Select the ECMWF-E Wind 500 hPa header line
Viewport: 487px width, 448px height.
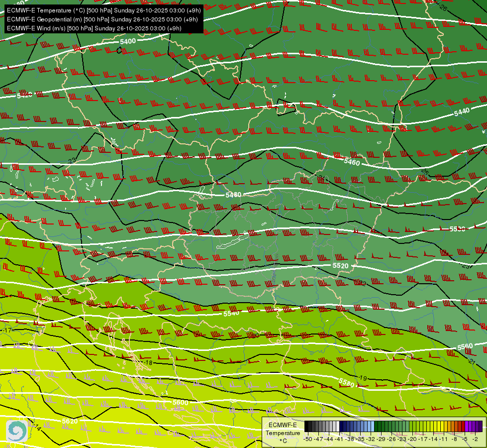(94, 28)
